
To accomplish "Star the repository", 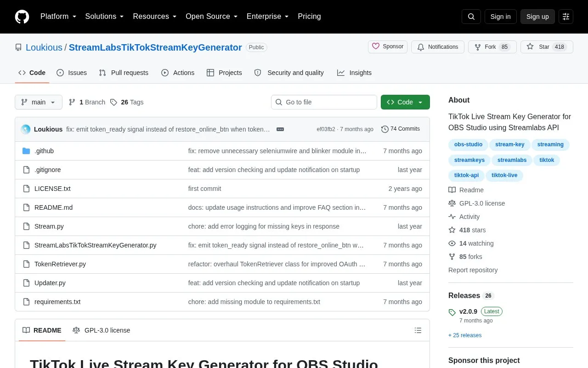I will [x=547, y=47].
